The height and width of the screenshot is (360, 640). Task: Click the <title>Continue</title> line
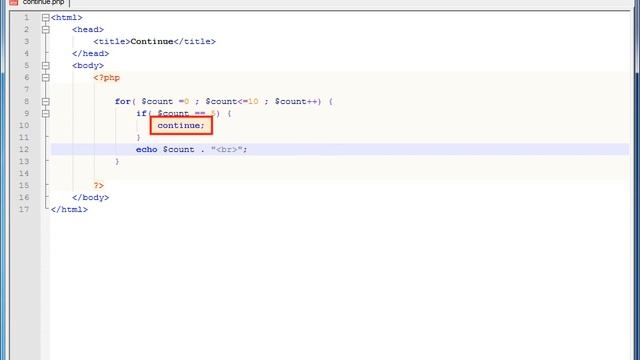point(155,41)
